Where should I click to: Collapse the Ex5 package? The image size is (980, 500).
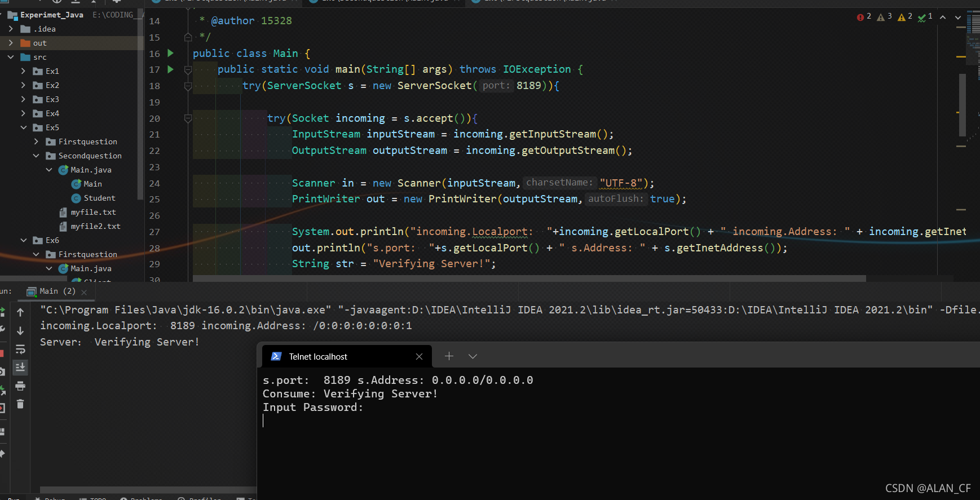(x=23, y=127)
